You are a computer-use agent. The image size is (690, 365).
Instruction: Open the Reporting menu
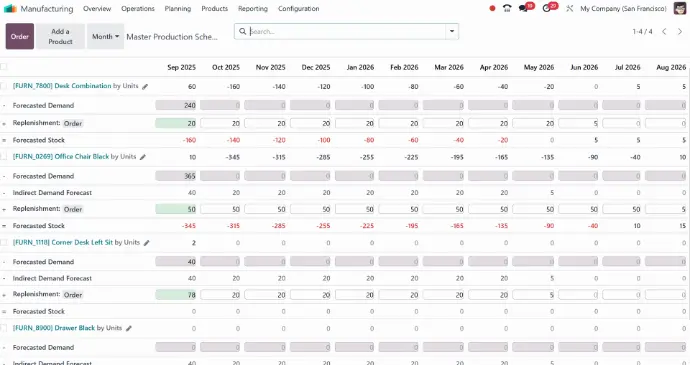tap(253, 8)
